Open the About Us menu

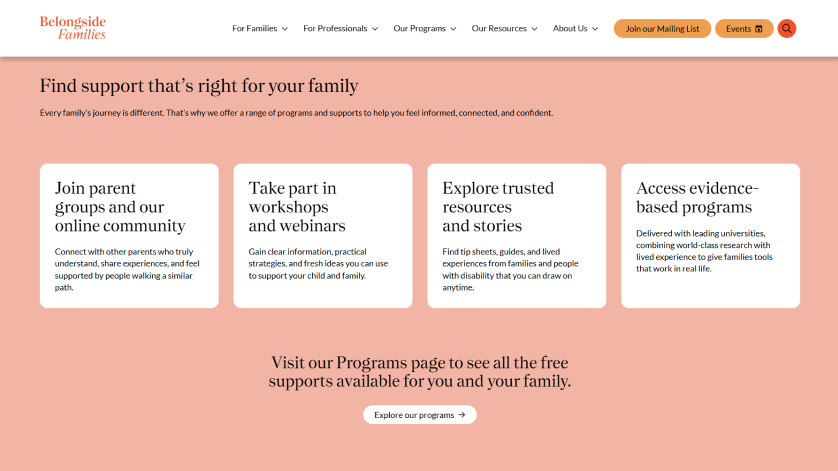coord(570,28)
